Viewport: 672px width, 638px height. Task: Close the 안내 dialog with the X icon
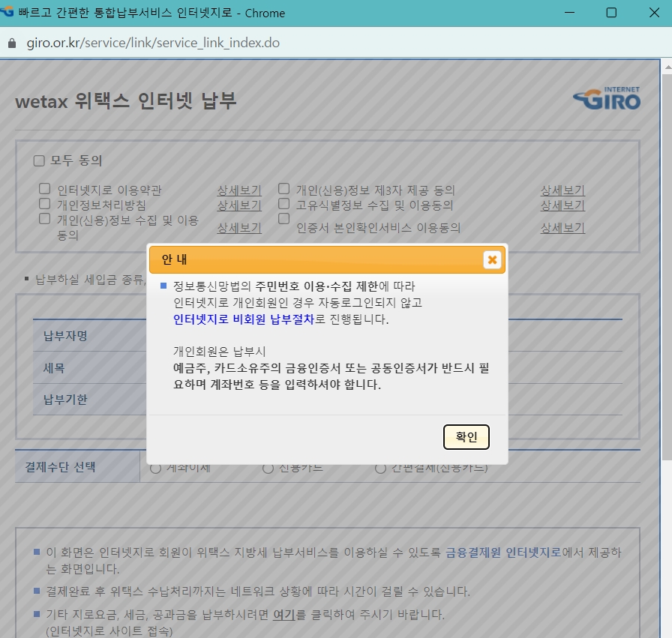[x=492, y=259]
